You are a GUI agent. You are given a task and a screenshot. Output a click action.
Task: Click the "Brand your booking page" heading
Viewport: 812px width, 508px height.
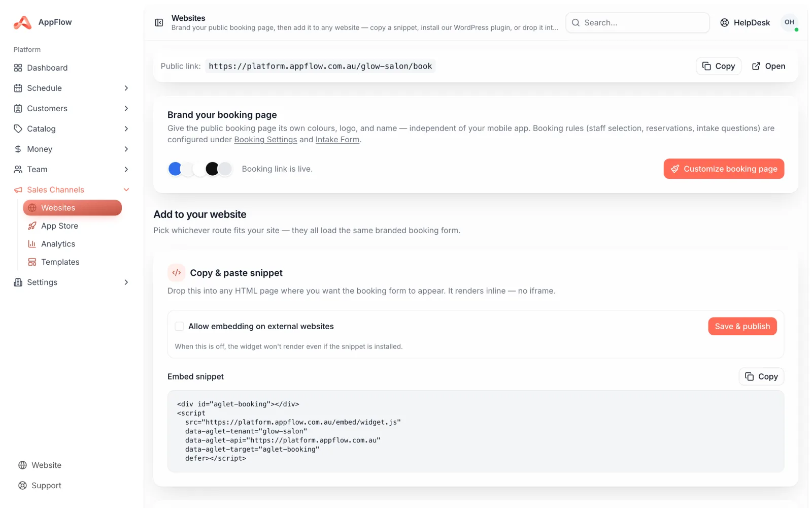[x=222, y=115]
